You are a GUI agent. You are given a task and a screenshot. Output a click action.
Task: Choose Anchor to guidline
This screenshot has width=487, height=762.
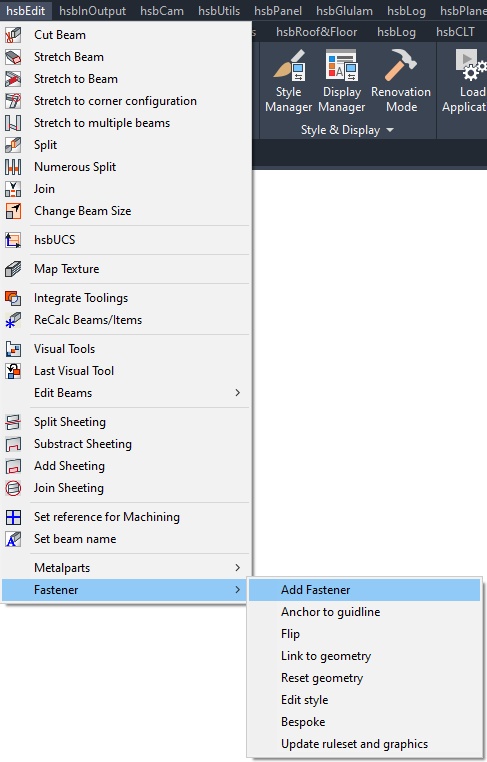[364, 612]
